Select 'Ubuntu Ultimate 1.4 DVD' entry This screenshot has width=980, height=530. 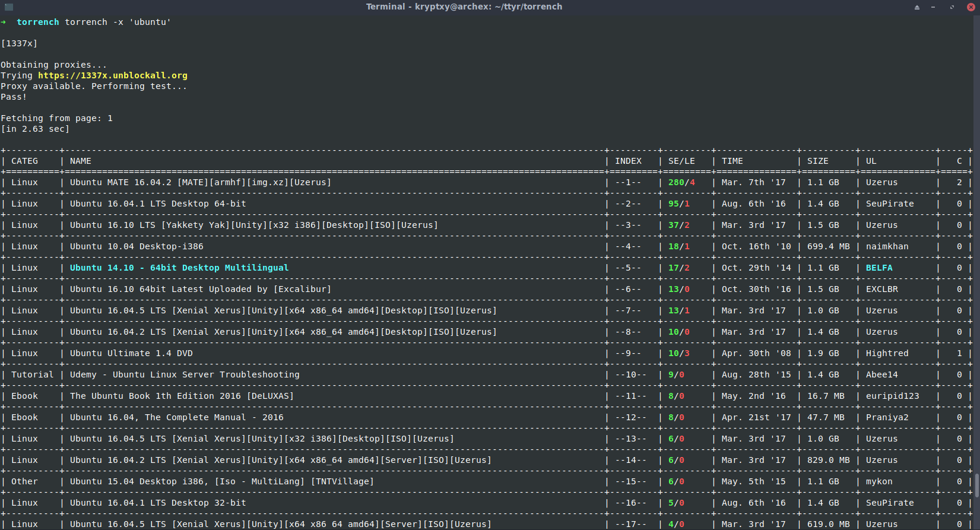click(x=131, y=353)
